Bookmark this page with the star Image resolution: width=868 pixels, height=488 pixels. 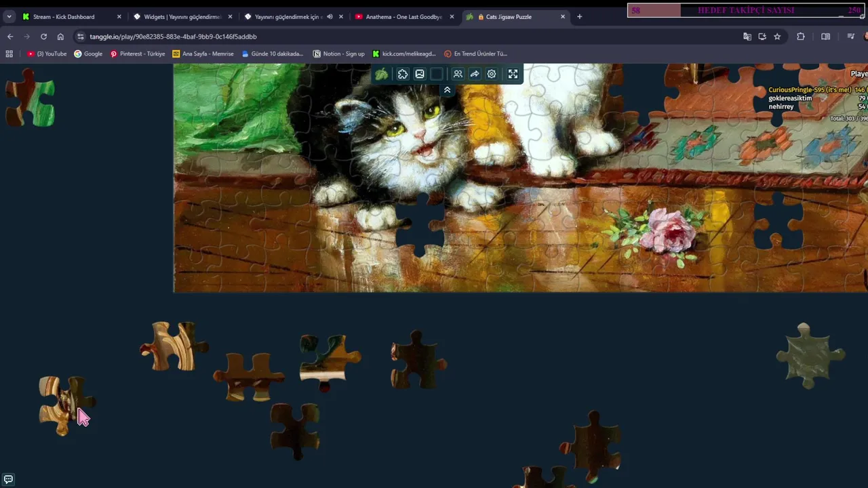pos(777,37)
